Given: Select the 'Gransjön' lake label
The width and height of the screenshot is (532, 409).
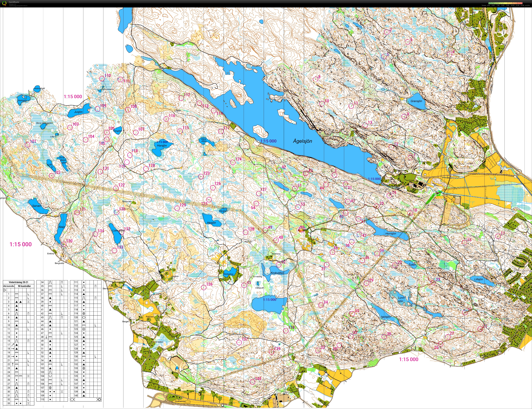Looking at the screenshot, I should coord(416,101).
